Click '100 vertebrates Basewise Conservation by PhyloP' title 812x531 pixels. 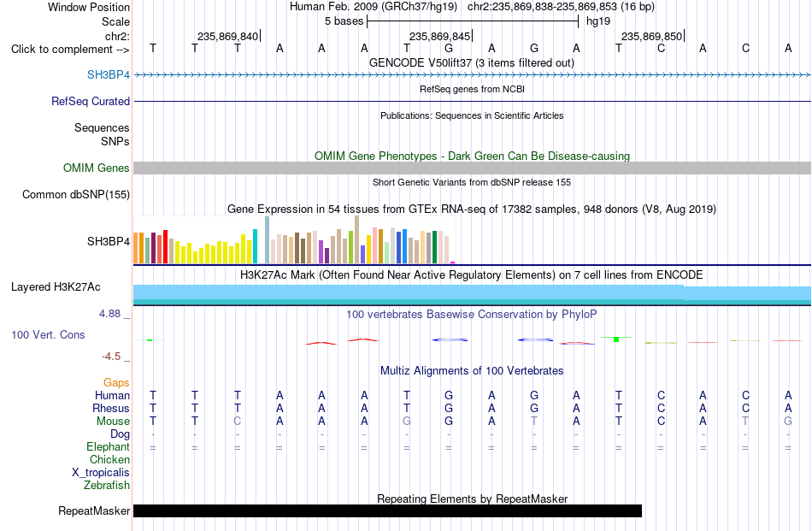coord(472,314)
